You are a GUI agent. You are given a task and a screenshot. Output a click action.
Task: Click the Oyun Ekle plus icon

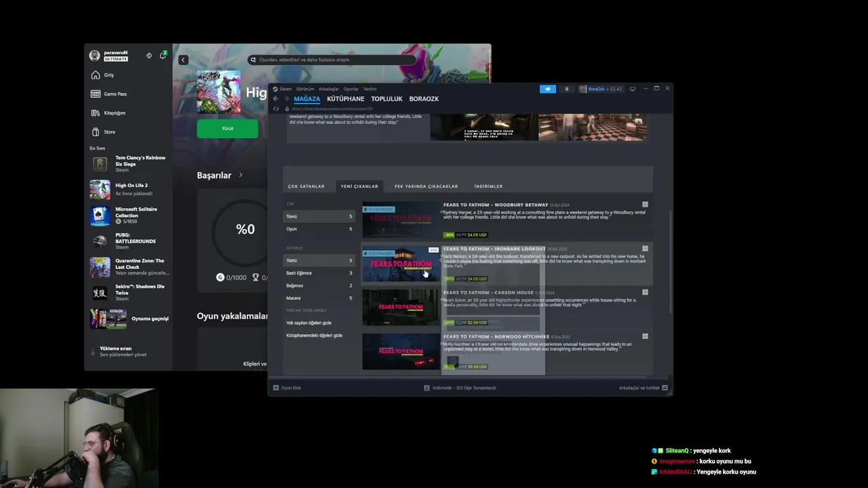click(276, 388)
